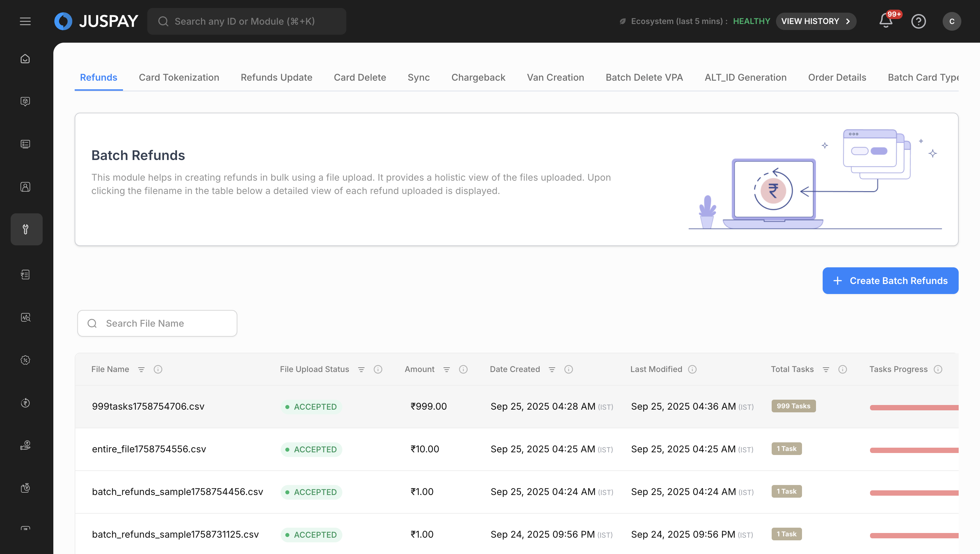Click Create Batch Refunds button
Viewport: 980px width, 554px height.
coord(890,280)
